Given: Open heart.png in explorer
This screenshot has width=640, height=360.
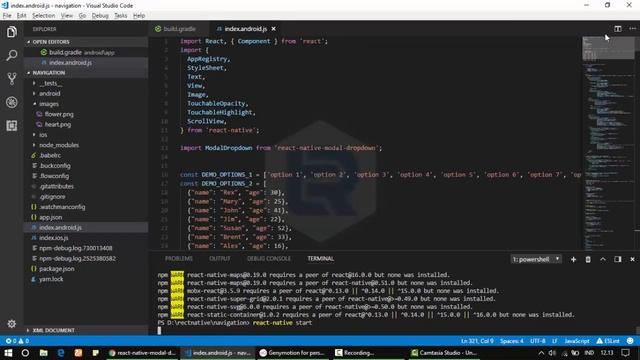Looking at the screenshot, I should 58,124.
